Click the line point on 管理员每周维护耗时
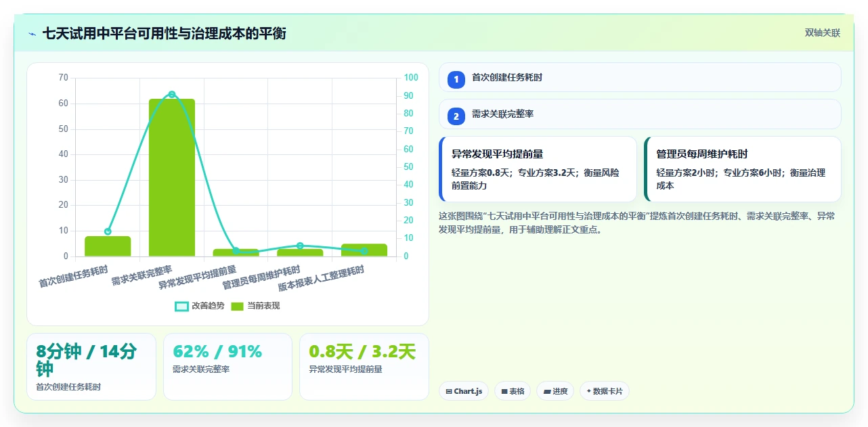This screenshot has height=427, width=868. 300,246
